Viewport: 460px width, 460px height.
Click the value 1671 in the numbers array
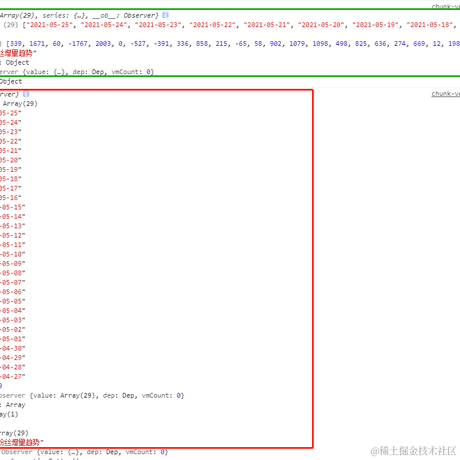[x=37, y=44]
